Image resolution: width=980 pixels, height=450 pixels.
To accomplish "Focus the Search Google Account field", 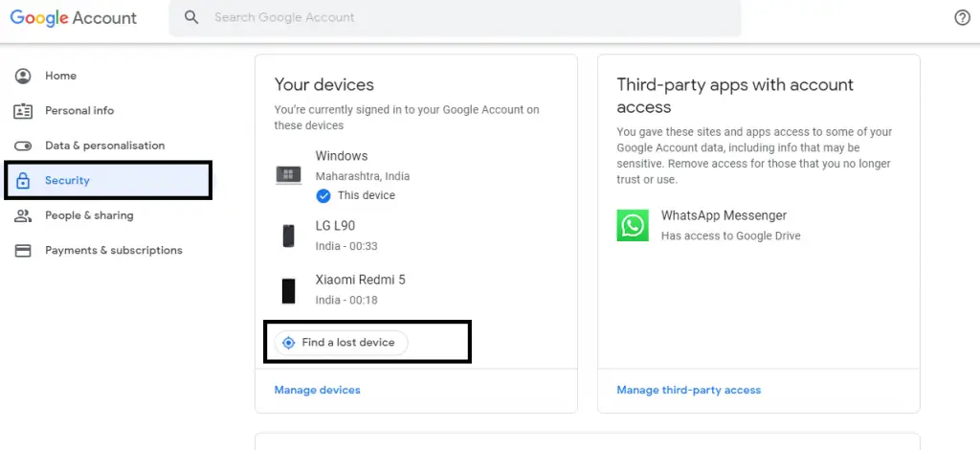I will click(455, 17).
